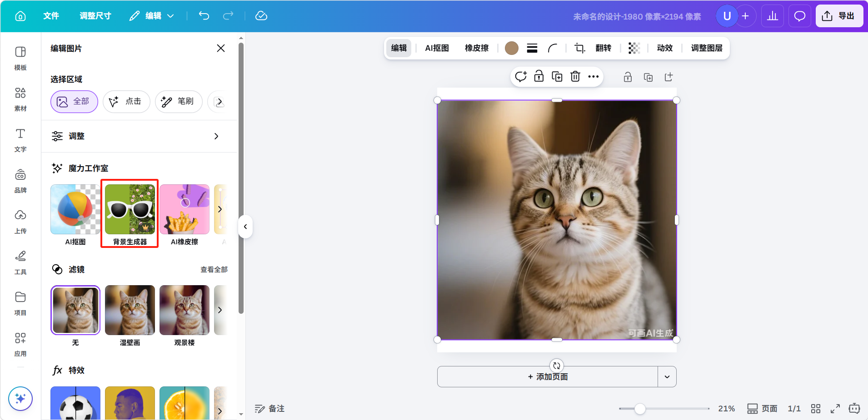Open the crop tool icon

point(579,48)
